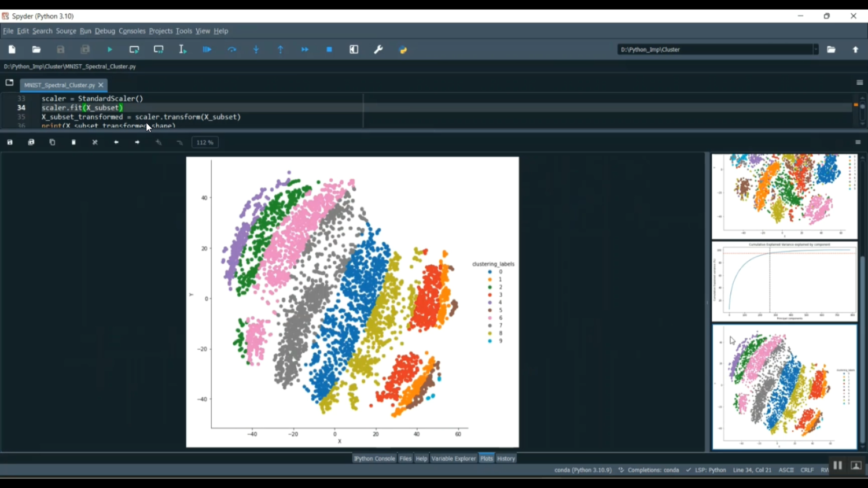Open the PYTHONPATH manager Python icon

coord(403,50)
